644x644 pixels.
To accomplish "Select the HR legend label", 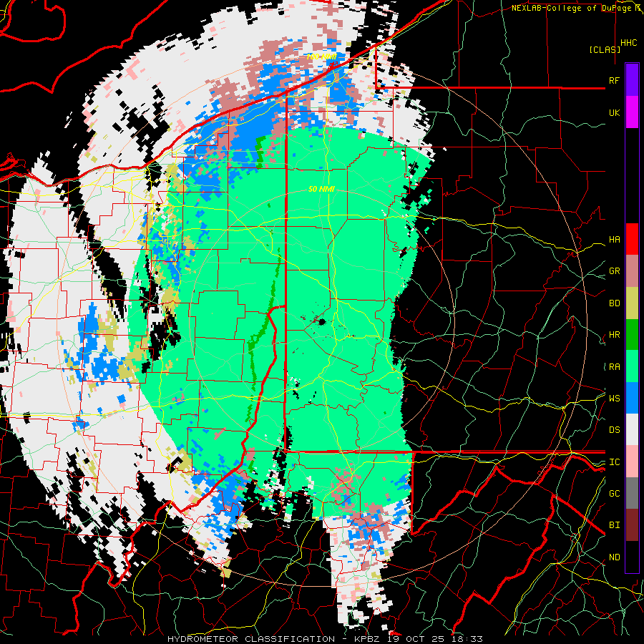I will [x=615, y=335].
